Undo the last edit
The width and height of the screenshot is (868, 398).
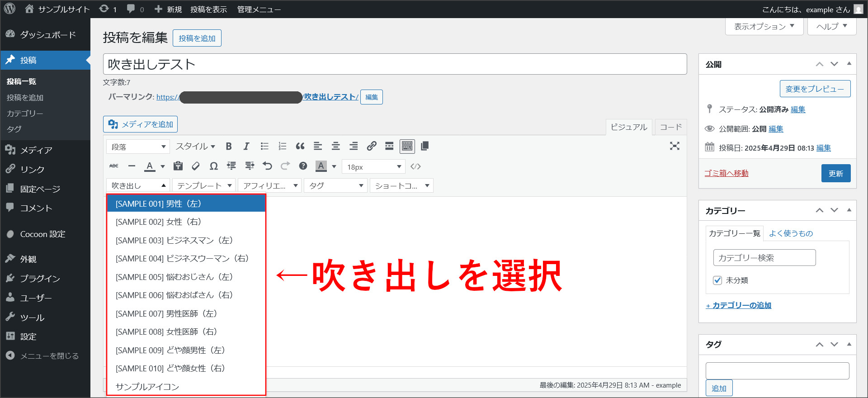(x=267, y=166)
